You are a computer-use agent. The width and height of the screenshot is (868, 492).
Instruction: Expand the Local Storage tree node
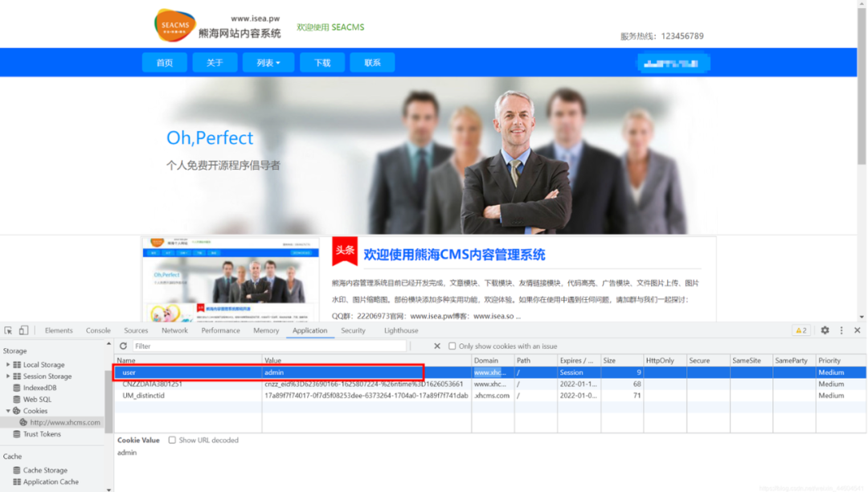(8, 365)
